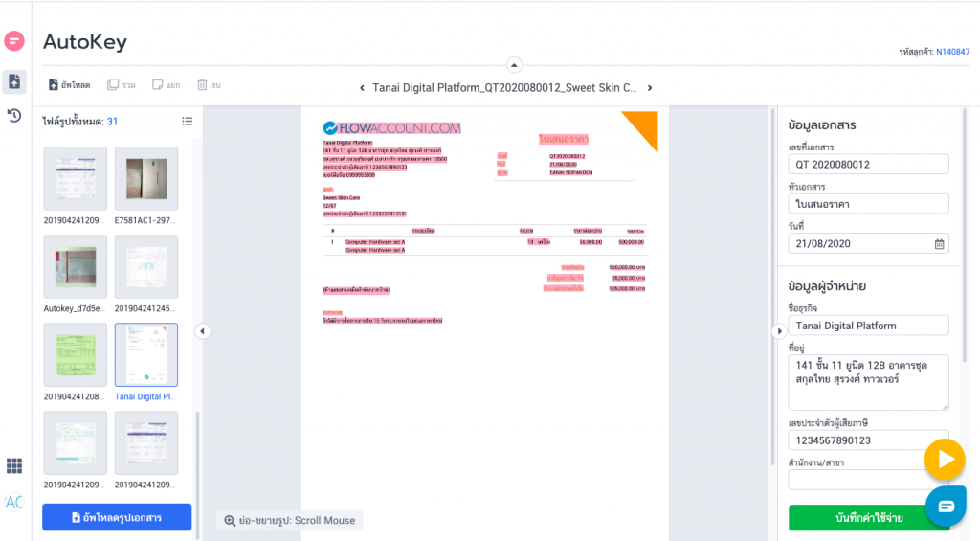Click the pink menu circle icon
The image size is (980, 541).
click(13, 41)
